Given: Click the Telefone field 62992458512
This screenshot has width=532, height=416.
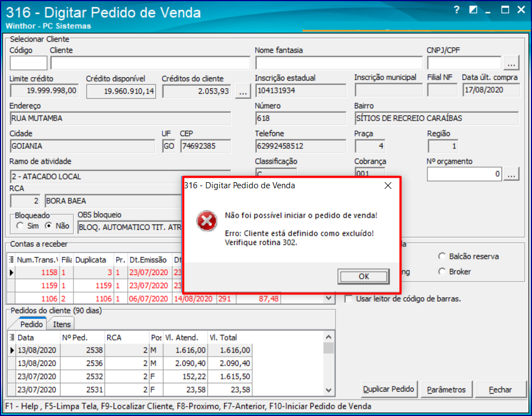Looking at the screenshot, I should tap(301, 146).
